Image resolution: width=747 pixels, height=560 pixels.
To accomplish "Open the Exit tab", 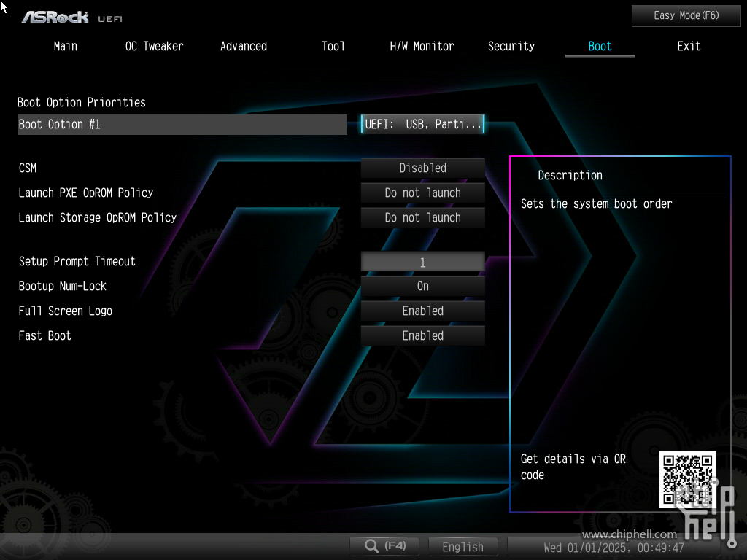I will [x=689, y=46].
